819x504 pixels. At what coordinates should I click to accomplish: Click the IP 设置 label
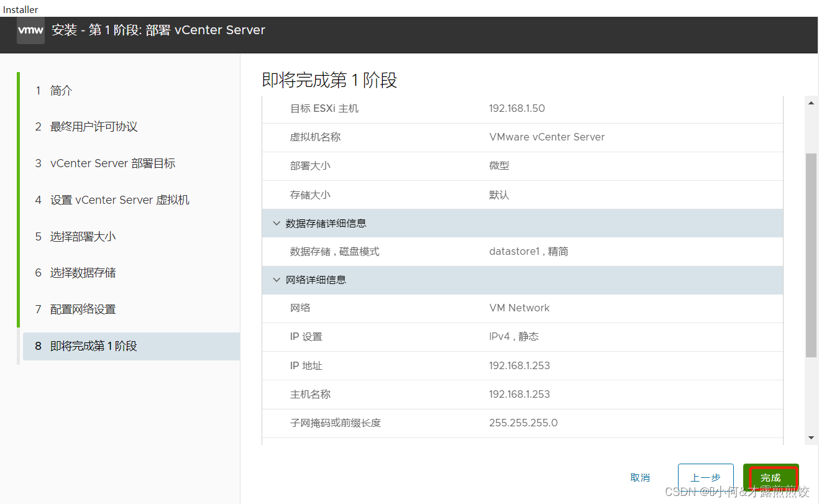coord(306,337)
